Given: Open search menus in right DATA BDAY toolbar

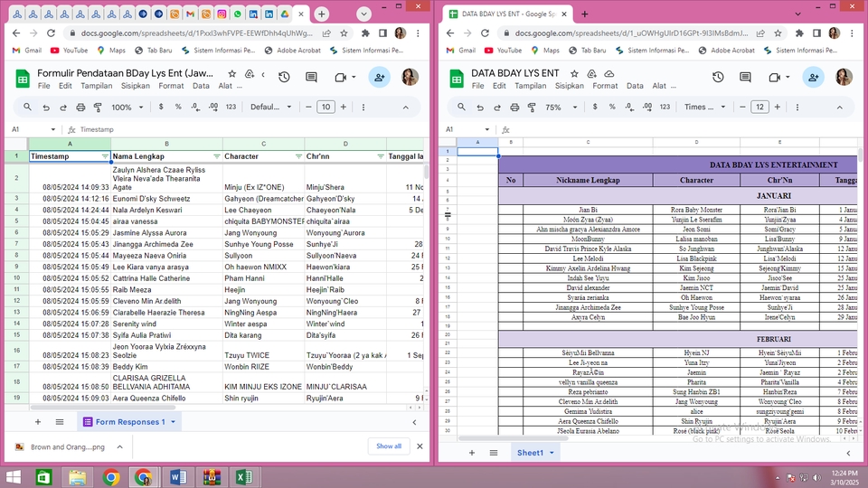Looking at the screenshot, I should click(461, 107).
